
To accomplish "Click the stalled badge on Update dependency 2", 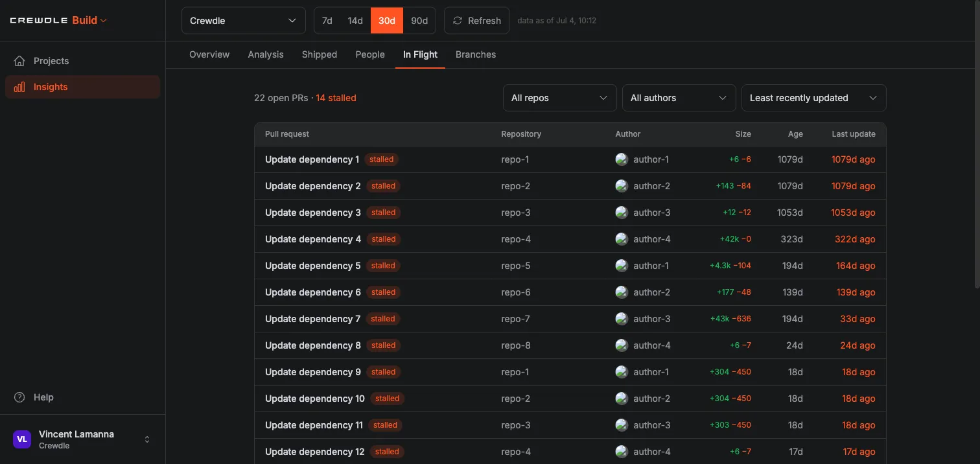I will pos(383,186).
